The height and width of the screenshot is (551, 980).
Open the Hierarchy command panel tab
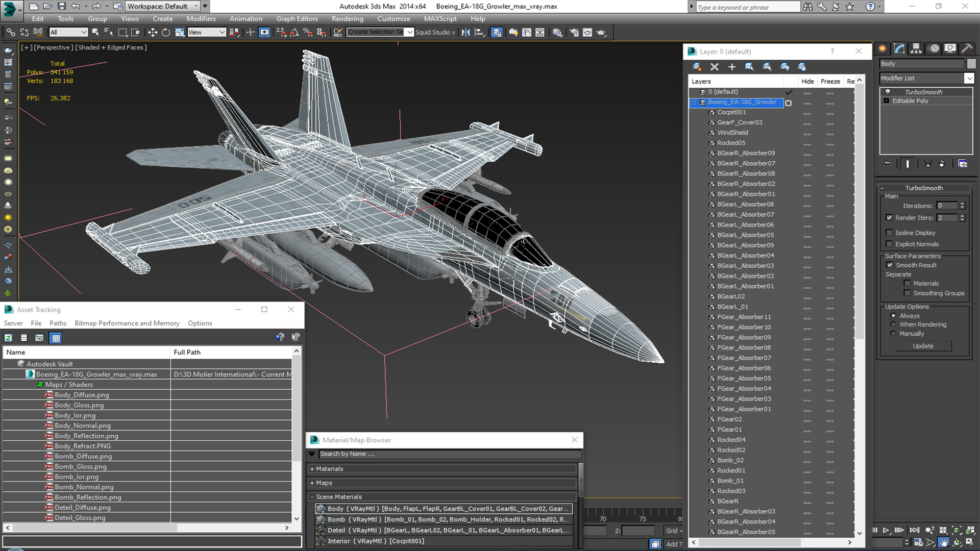pos(916,48)
